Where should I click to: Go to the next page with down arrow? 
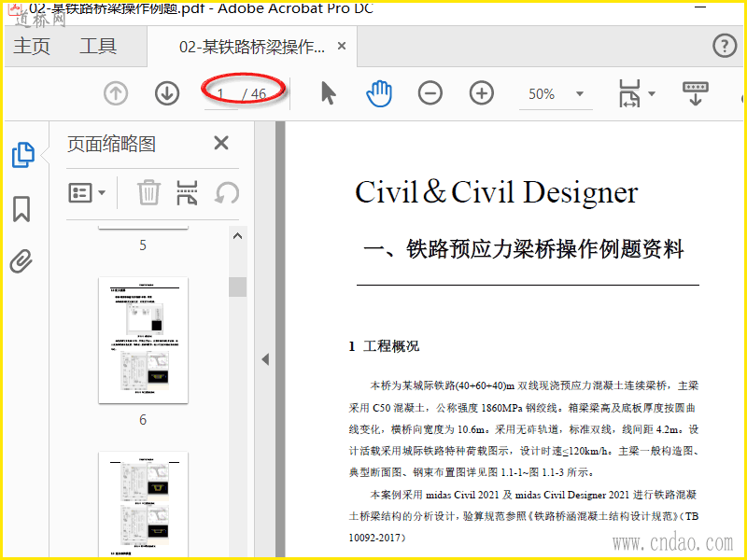(x=167, y=93)
